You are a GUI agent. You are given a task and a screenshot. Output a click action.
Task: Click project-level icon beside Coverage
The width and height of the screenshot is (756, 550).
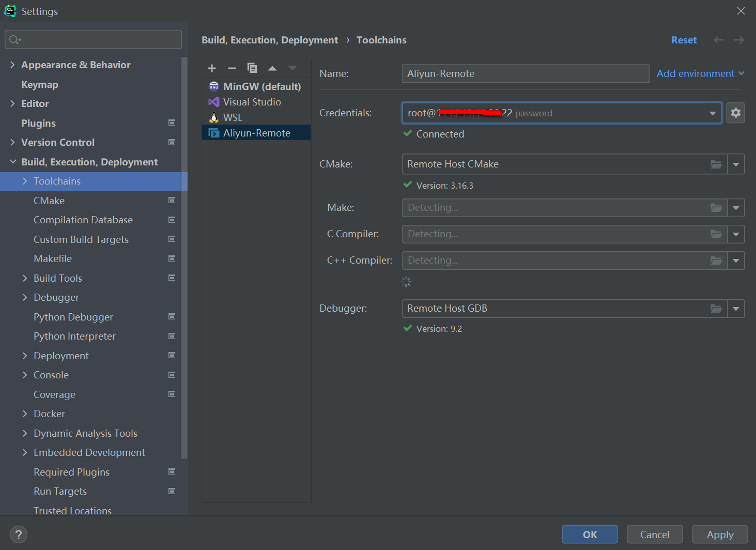(x=172, y=394)
